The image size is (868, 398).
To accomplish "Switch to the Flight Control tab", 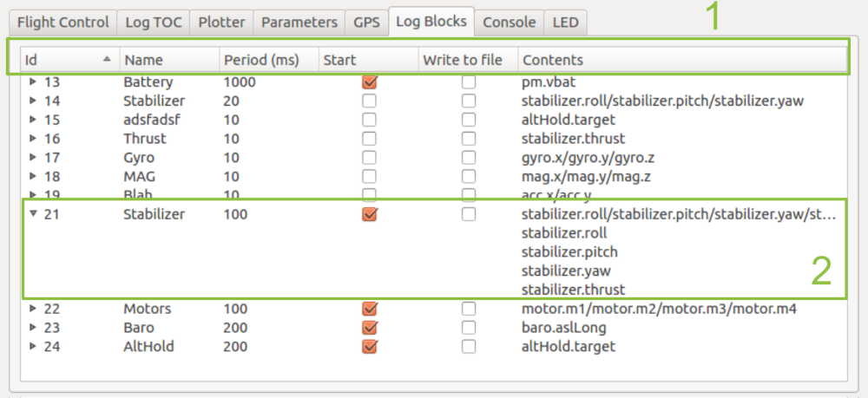I will 63,22.
